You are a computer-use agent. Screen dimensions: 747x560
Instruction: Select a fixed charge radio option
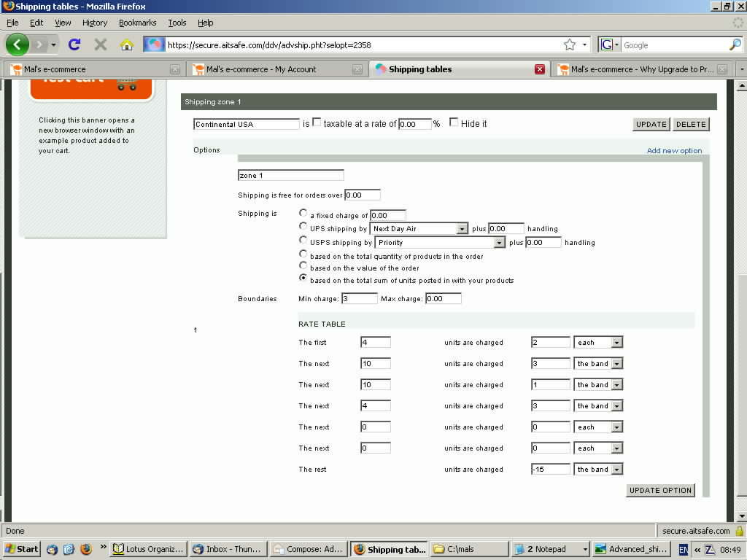click(303, 213)
